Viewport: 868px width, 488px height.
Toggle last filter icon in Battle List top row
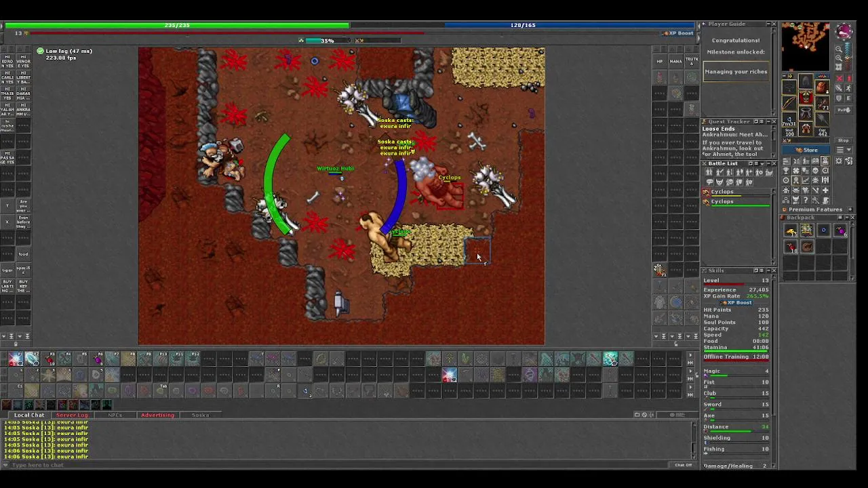click(x=769, y=171)
